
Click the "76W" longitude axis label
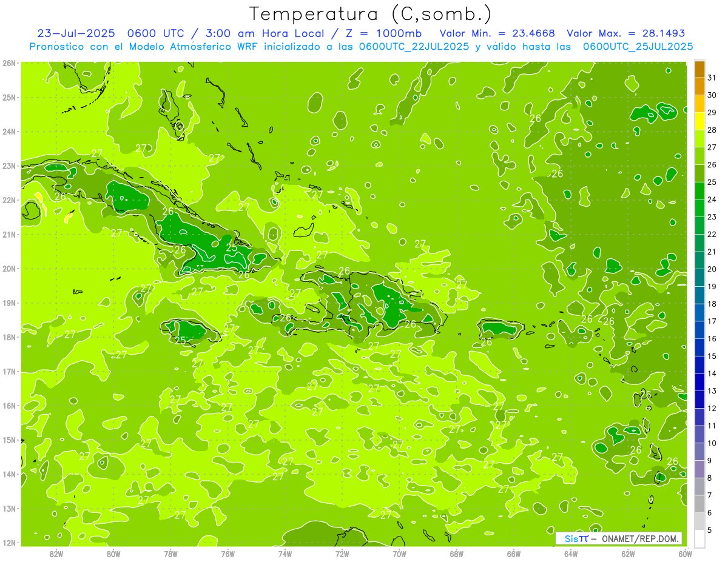[x=227, y=554]
